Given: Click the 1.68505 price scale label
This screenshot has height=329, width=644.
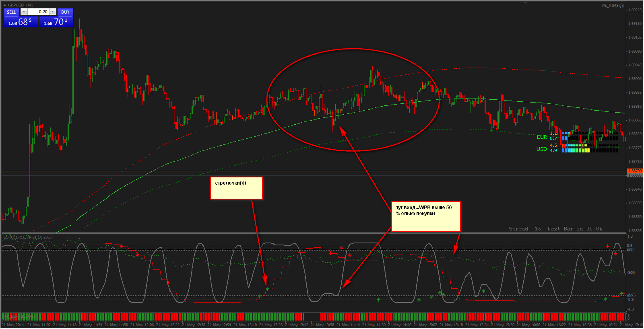Looking at the screenshot, I should (x=635, y=231).
